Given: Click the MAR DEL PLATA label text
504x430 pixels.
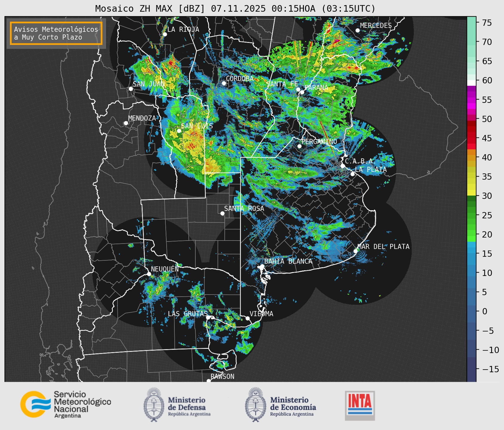Looking at the screenshot, I should (383, 247).
